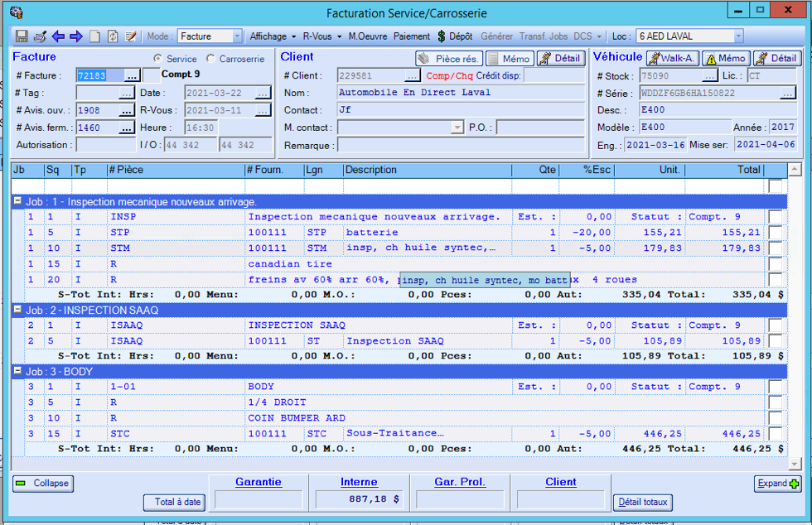Click the Edit notepad pencil icon
Image resolution: width=812 pixels, height=525 pixels.
tap(130, 36)
